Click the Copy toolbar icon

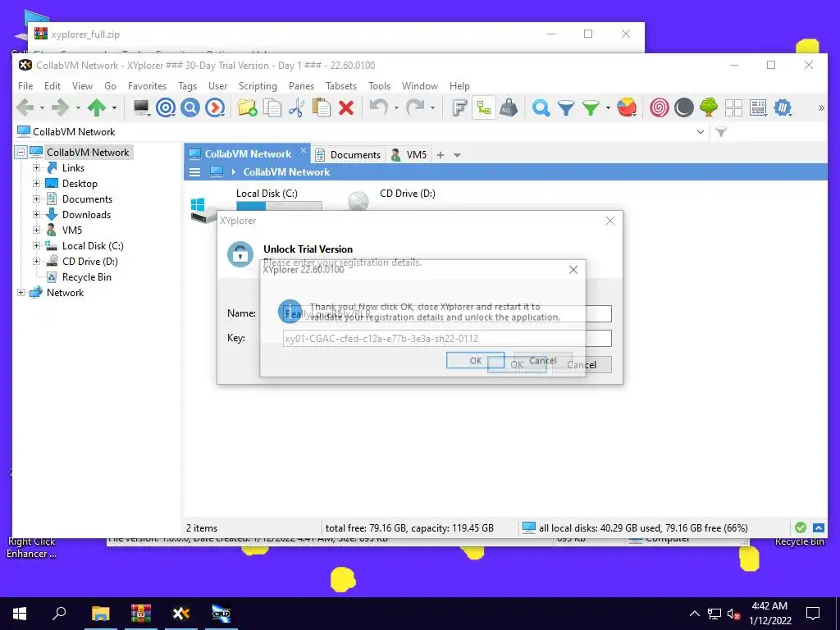pos(272,107)
